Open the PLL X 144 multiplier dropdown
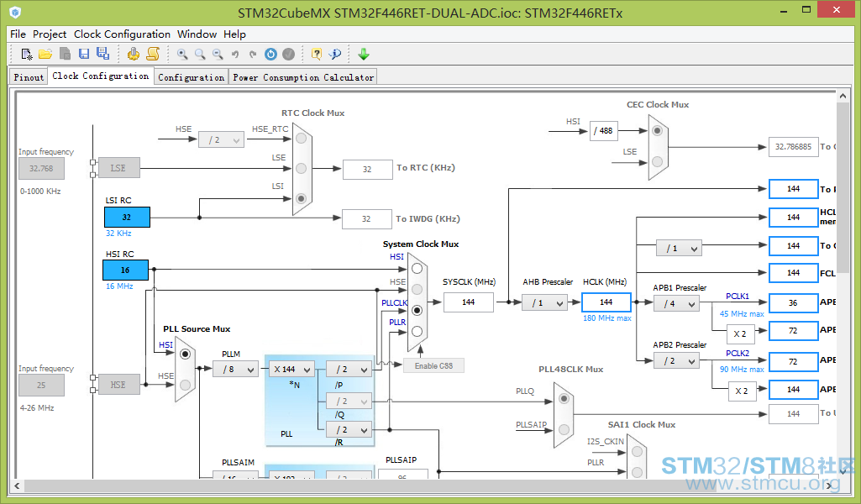The width and height of the screenshot is (861, 504). pos(292,370)
